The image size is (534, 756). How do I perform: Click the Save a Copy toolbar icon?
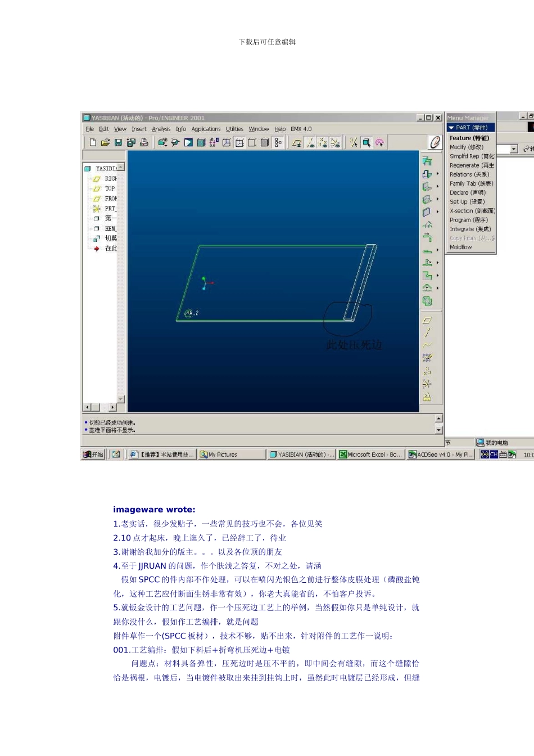pos(131,143)
